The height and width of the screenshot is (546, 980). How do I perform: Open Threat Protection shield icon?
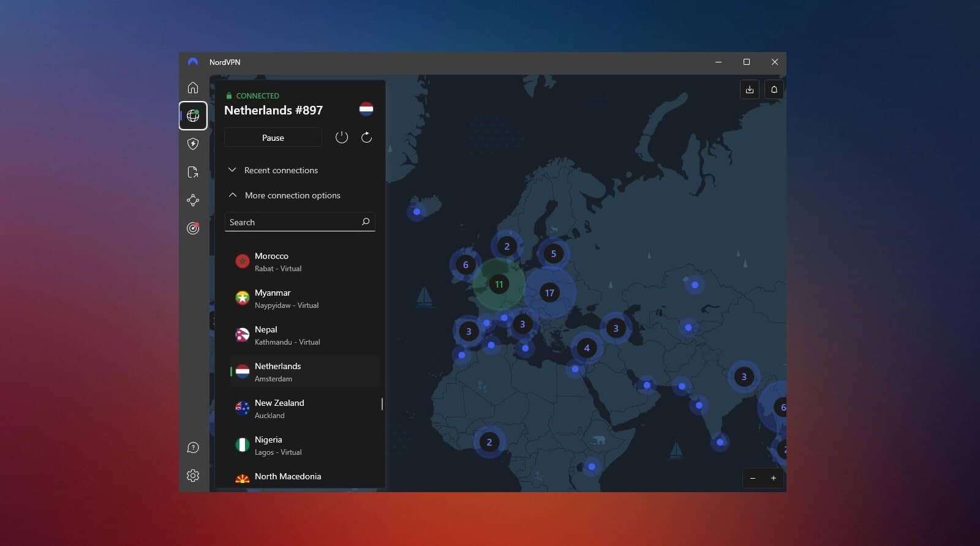click(193, 144)
